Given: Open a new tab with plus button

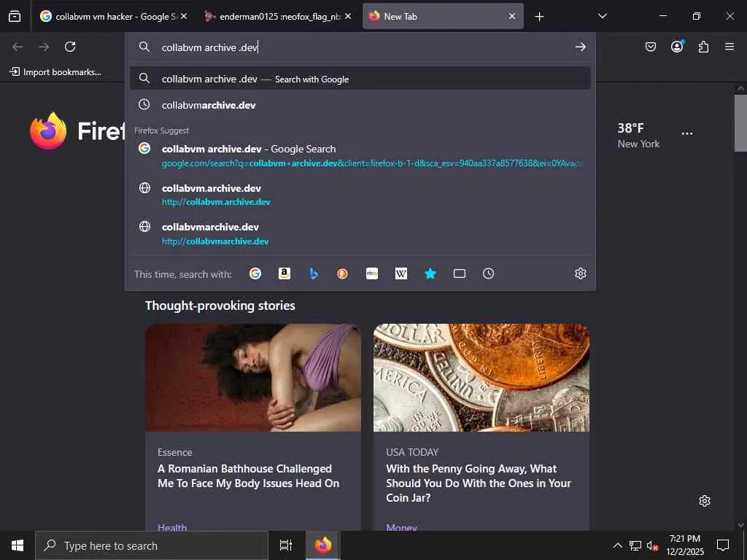Looking at the screenshot, I should [539, 17].
